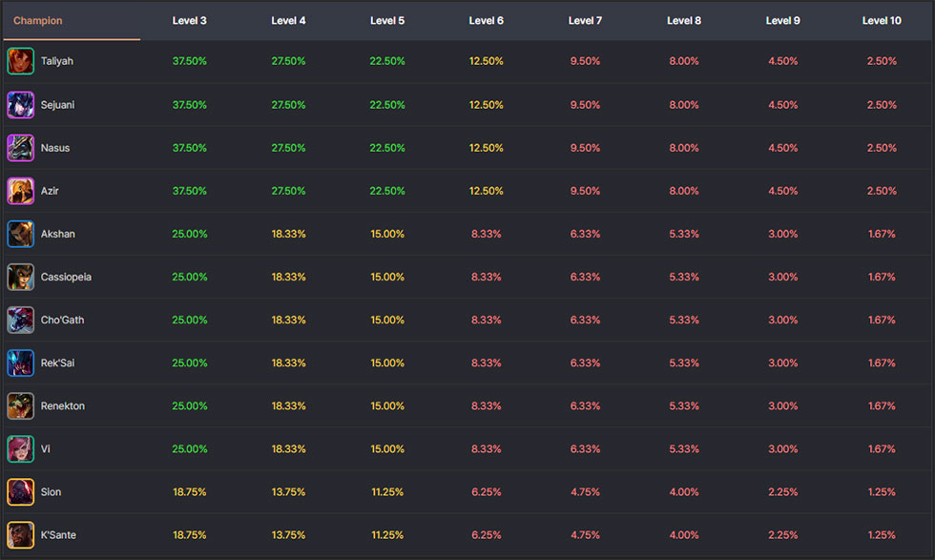Click the Vi champion name
This screenshot has width=935, height=560.
click(46, 449)
